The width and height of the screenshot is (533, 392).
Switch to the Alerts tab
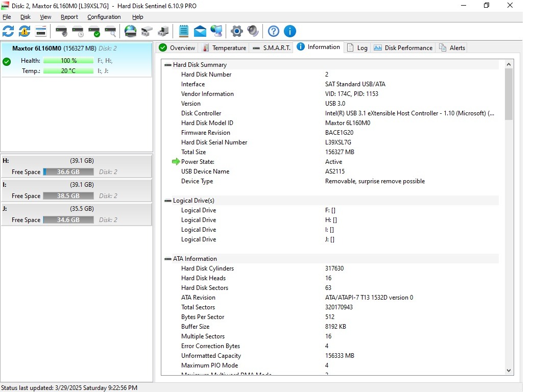[452, 47]
